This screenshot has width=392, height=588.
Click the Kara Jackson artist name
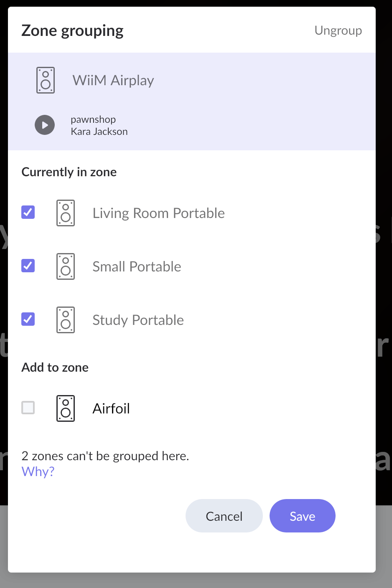(x=99, y=132)
